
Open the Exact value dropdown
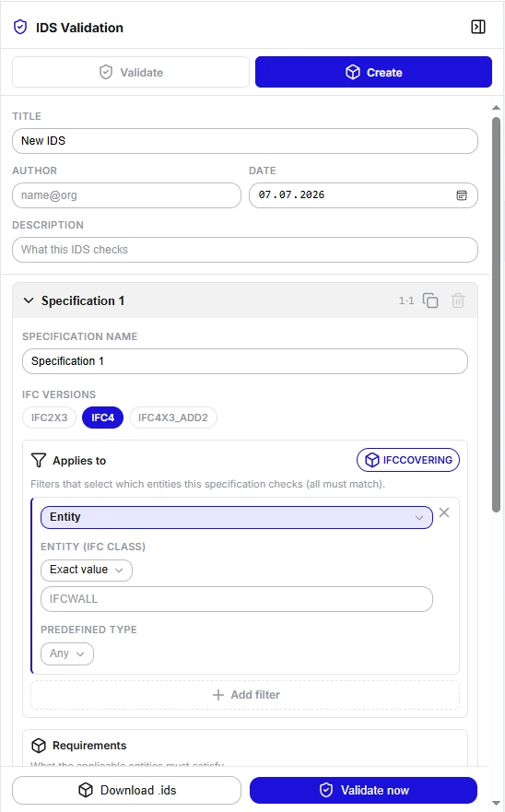pyautogui.click(x=87, y=570)
